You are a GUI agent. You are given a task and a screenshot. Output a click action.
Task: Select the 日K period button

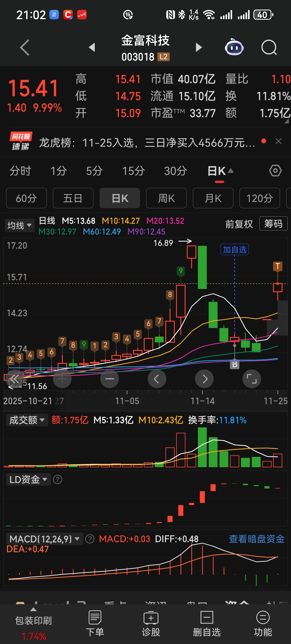point(120,198)
